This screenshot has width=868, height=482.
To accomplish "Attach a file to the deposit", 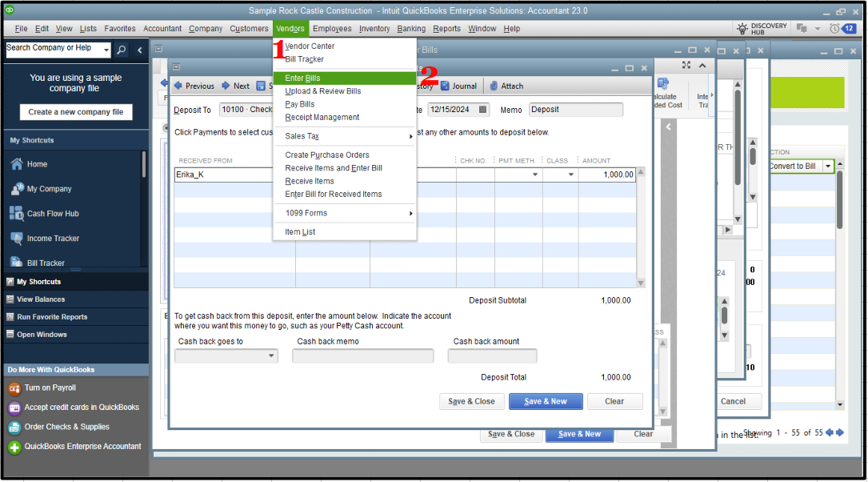I will click(506, 86).
